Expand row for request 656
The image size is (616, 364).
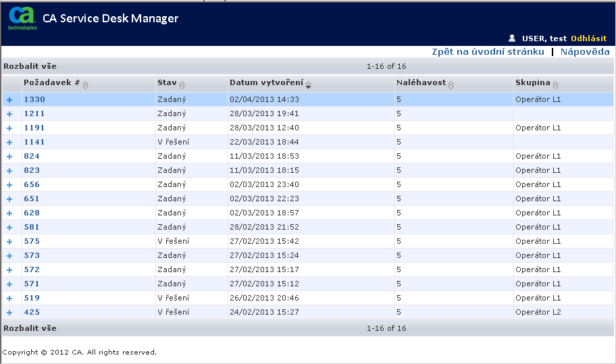coord(9,184)
